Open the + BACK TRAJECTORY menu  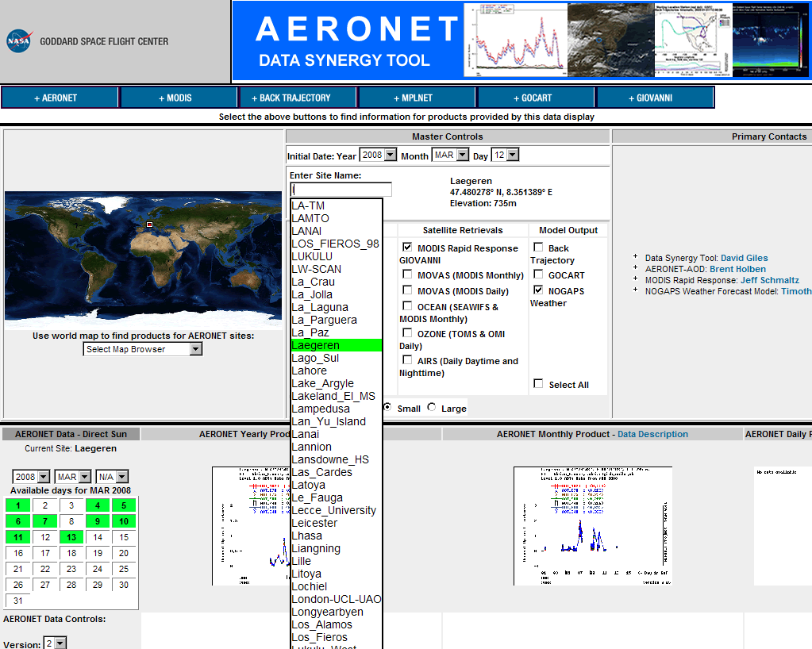point(298,98)
